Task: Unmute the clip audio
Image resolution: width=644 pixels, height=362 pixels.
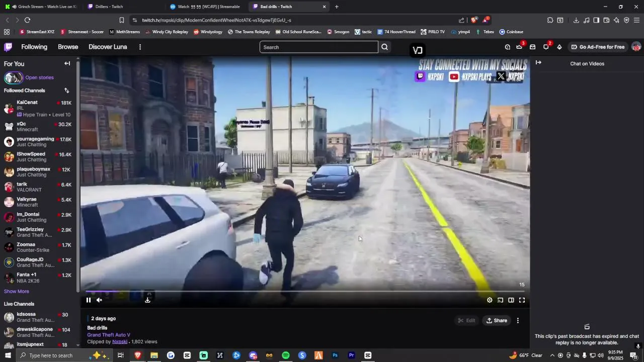Action: coord(99,300)
